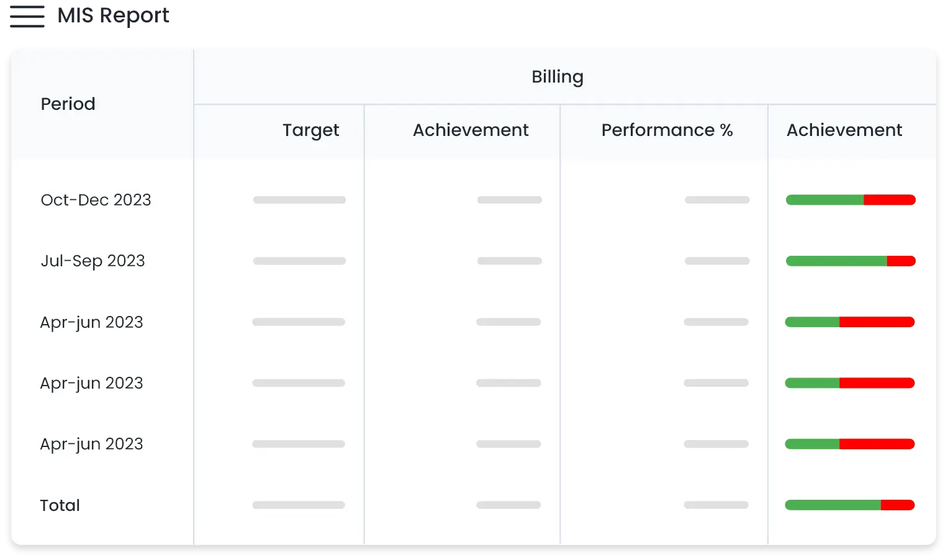The height and width of the screenshot is (560, 948).
Task: Click Oct-Dec 2023 achievement progress bar
Action: [x=851, y=200]
